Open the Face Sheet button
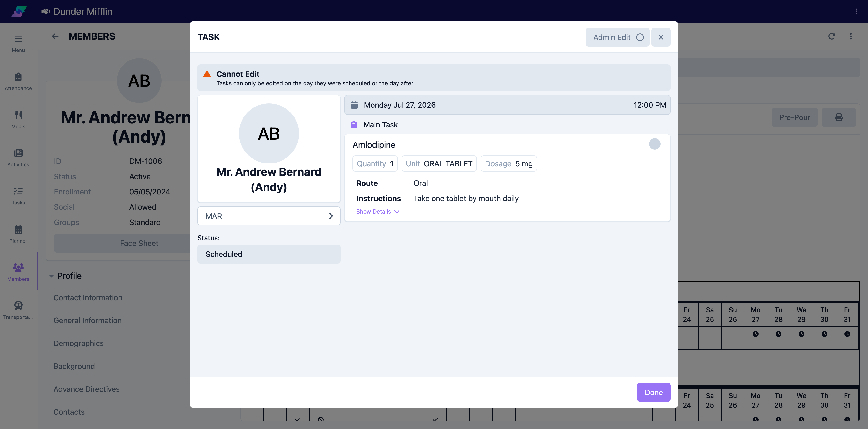This screenshot has height=429, width=868. [139, 243]
